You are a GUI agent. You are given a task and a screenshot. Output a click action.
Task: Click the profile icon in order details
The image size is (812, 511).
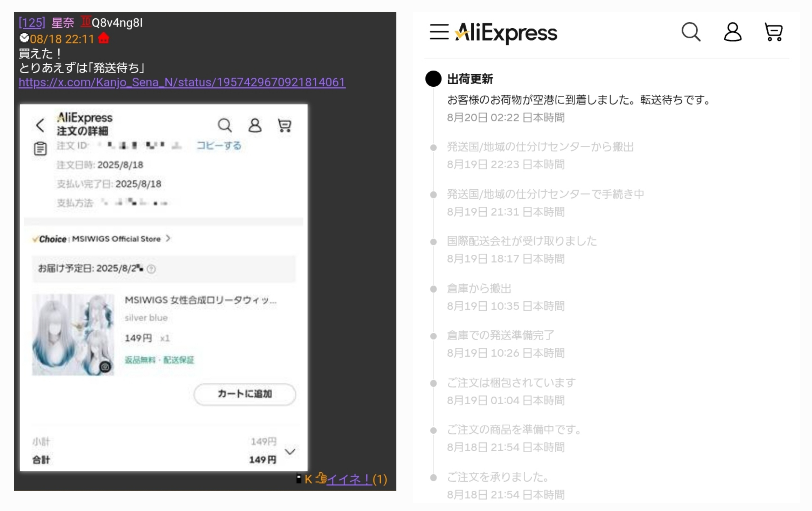[255, 125]
